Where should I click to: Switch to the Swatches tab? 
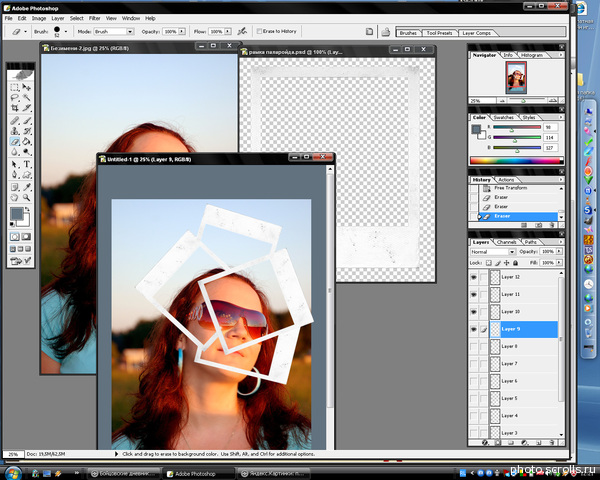click(504, 118)
